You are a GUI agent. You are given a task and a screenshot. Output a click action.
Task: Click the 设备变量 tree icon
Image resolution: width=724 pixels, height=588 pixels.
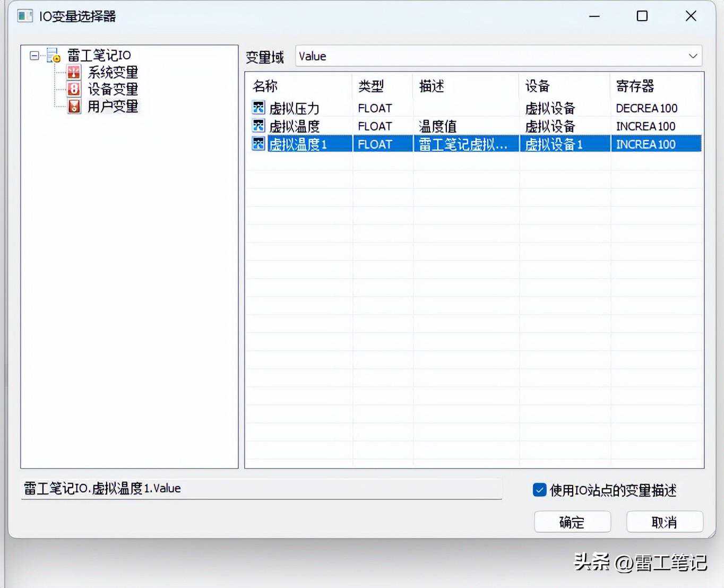(74, 89)
